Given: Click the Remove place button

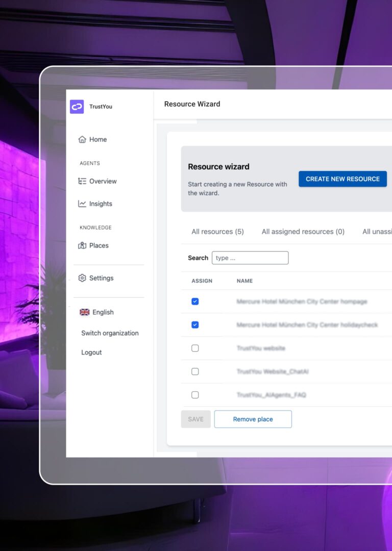Looking at the screenshot, I should [x=253, y=419].
